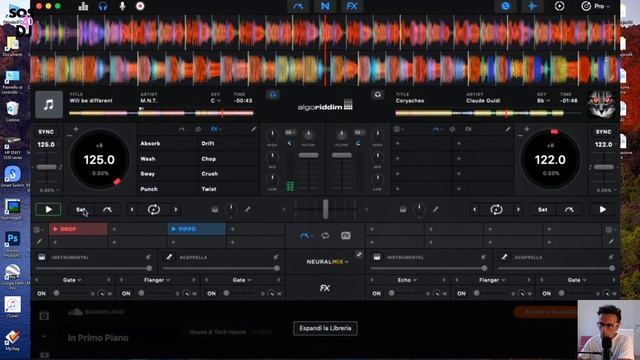Open the Automix icon in top center
Image resolution: width=640 pixels, height=360 pixels.
pos(298,6)
